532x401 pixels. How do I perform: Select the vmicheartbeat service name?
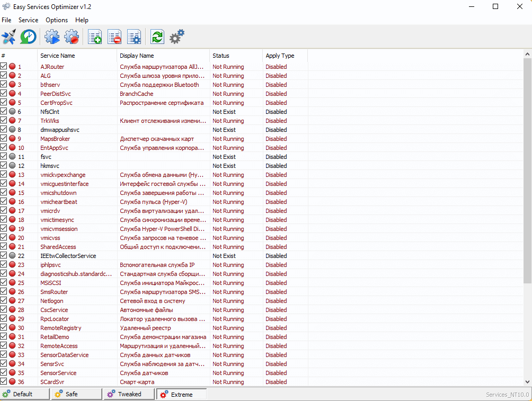click(59, 201)
